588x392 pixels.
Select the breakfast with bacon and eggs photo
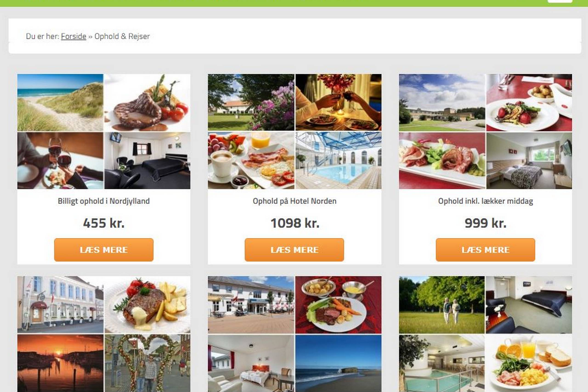tap(251, 161)
